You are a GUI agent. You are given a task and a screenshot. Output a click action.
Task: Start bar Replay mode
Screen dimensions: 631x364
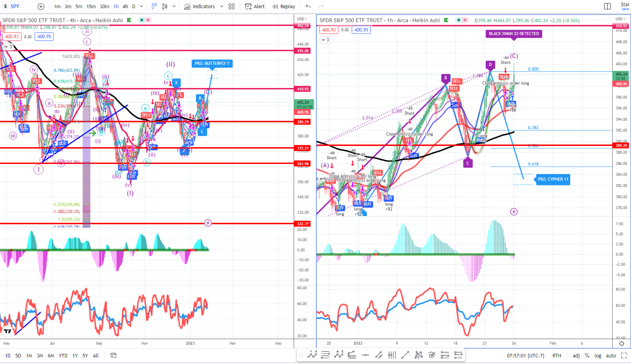(x=284, y=6)
